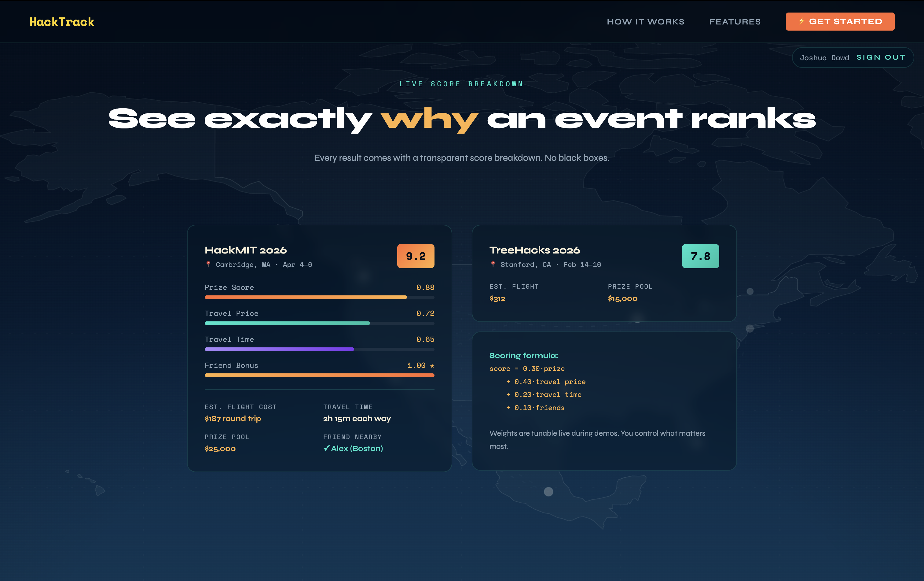Click the Friend Bonus star icon

432,366
